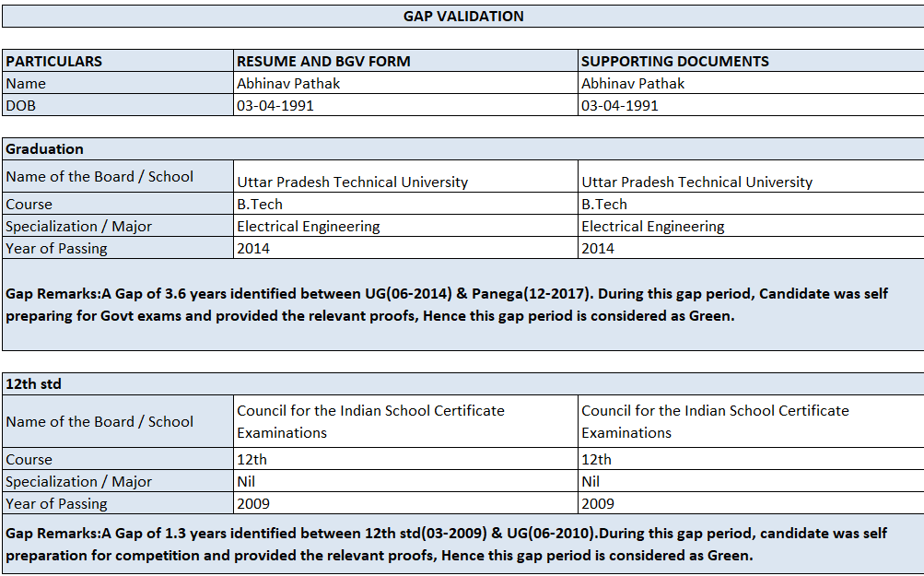Screen dimensions: 924x576
Task: Click the 3.6 years gap remarks cell
Action: [462, 304]
